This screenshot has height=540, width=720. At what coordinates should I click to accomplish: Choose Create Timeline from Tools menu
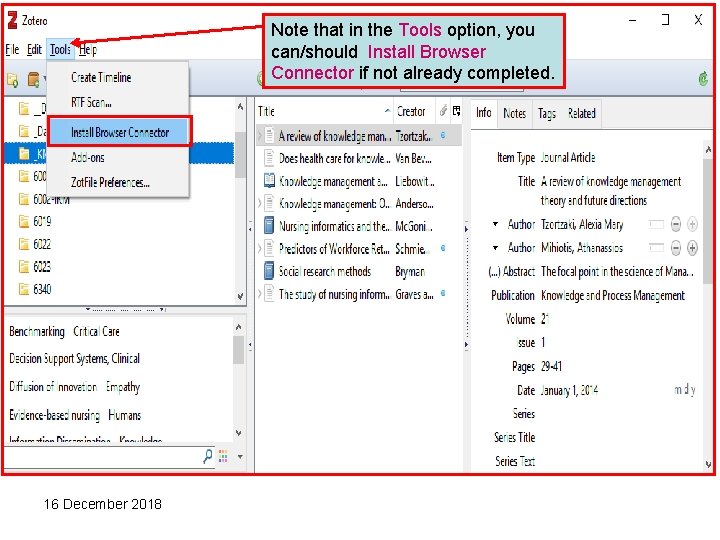pyautogui.click(x=101, y=78)
